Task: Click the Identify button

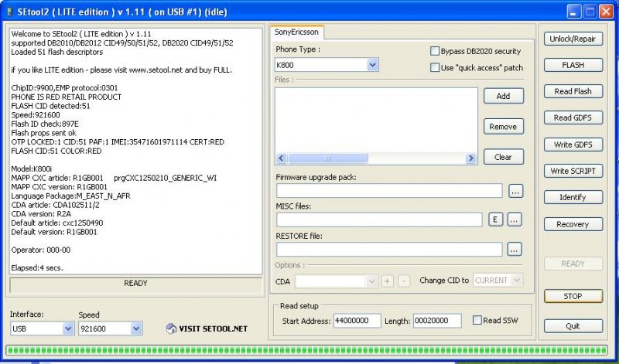Action: coord(573,197)
